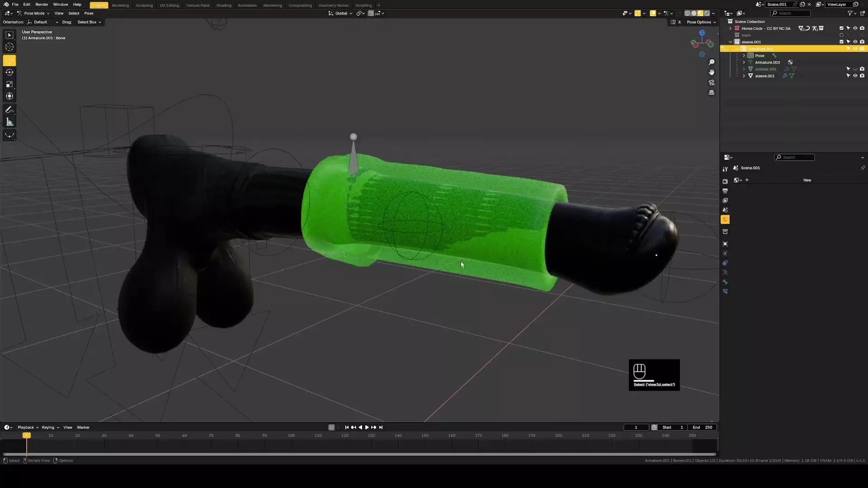Activate the Annotate pencil tool
The width and height of the screenshot is (868, 488).
(x=9, y=110)
